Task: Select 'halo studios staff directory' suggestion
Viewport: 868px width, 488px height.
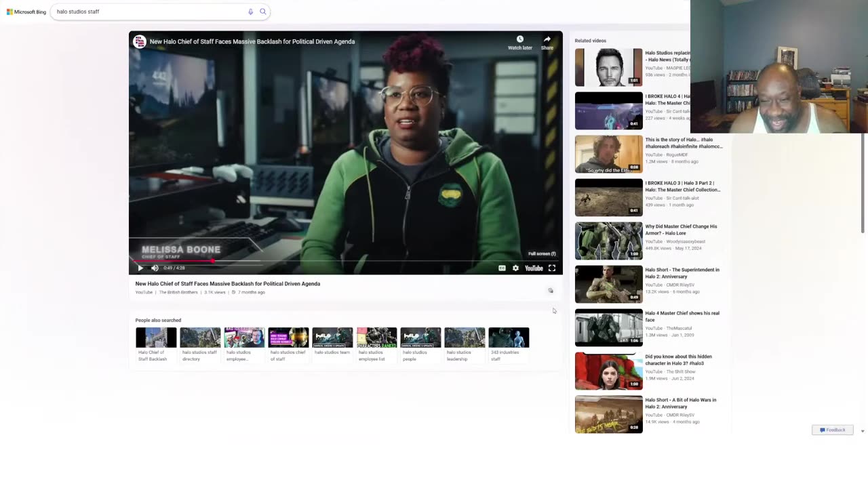Action: [200, 344]
